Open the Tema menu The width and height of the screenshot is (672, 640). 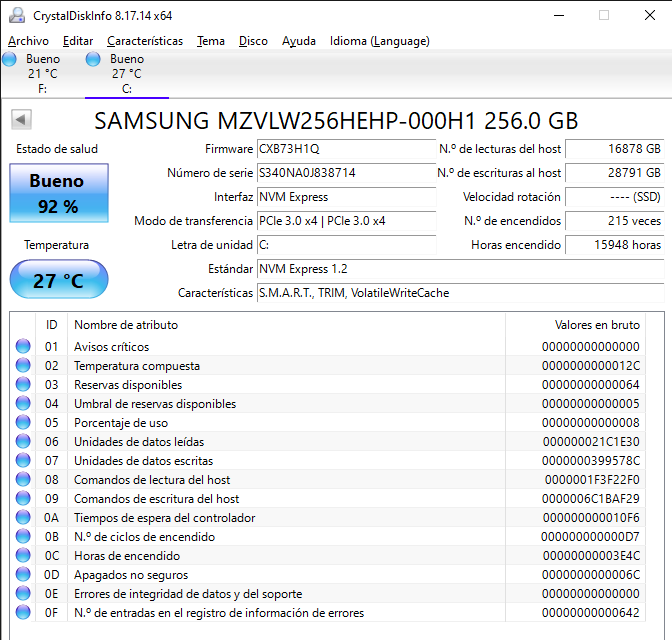pos(211,41)
